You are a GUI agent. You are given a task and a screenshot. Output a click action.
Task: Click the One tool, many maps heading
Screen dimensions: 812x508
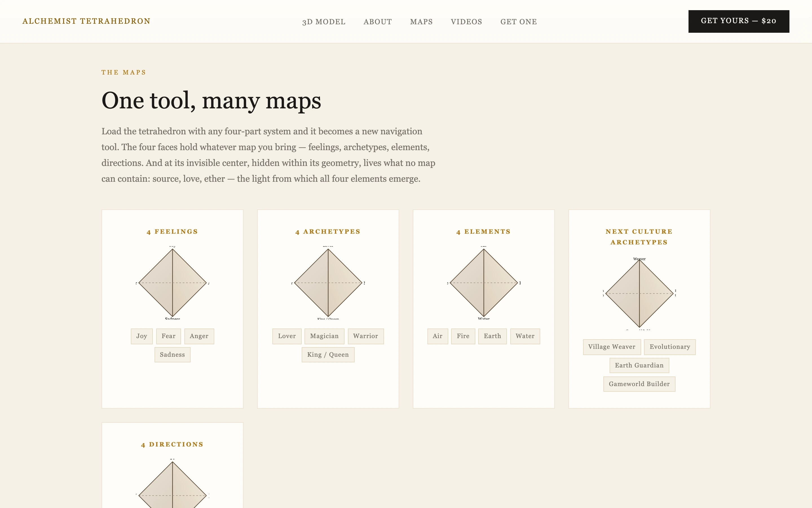click(211, 100)
